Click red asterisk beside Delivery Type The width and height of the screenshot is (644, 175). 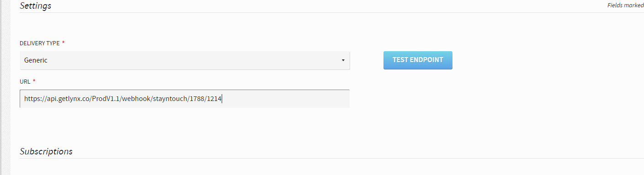click(64, 42)
